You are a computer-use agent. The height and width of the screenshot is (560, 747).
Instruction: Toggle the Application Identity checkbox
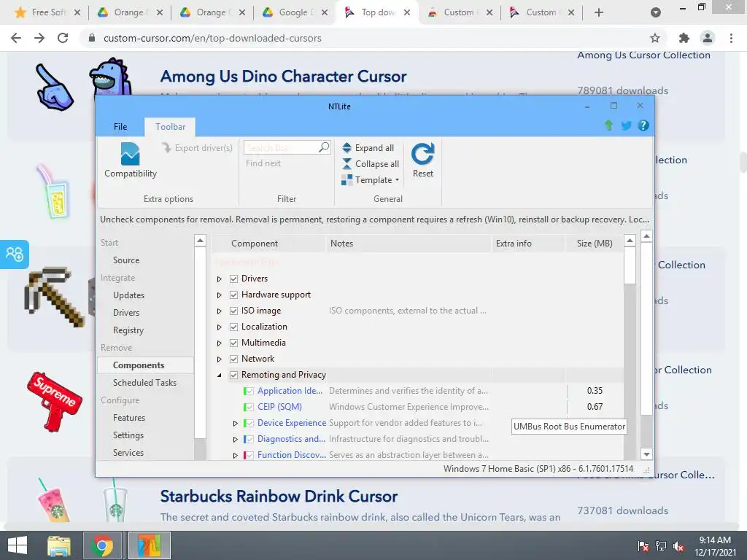249,392
